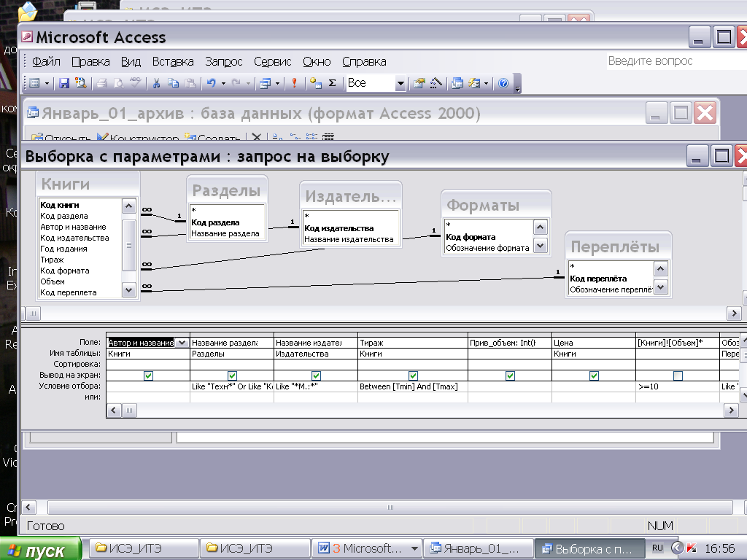Expand the Undo dropdown arrow
This screenshot has width=747, height=560.
click(x=223, y=83)
